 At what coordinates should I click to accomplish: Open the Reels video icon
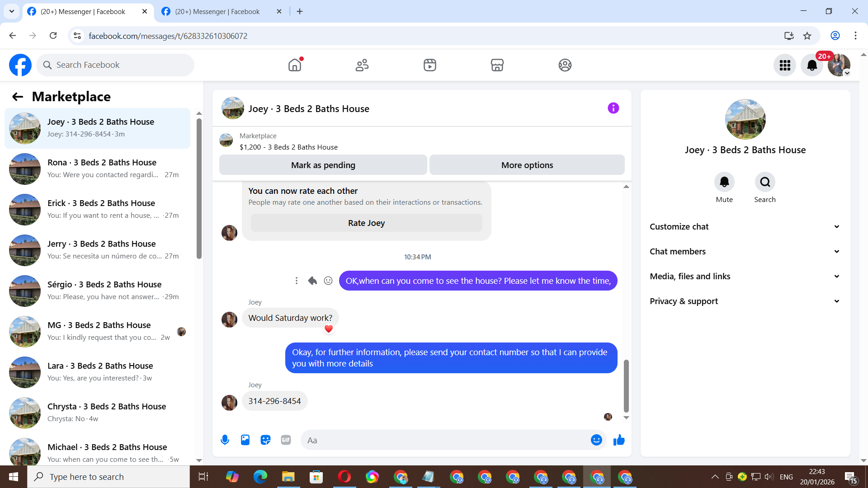(x=430, y=65)
